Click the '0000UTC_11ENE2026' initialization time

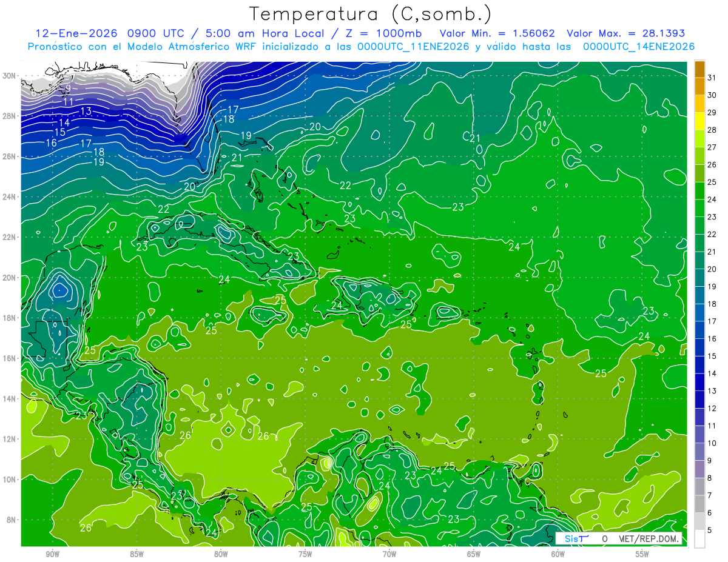(413, 47)
